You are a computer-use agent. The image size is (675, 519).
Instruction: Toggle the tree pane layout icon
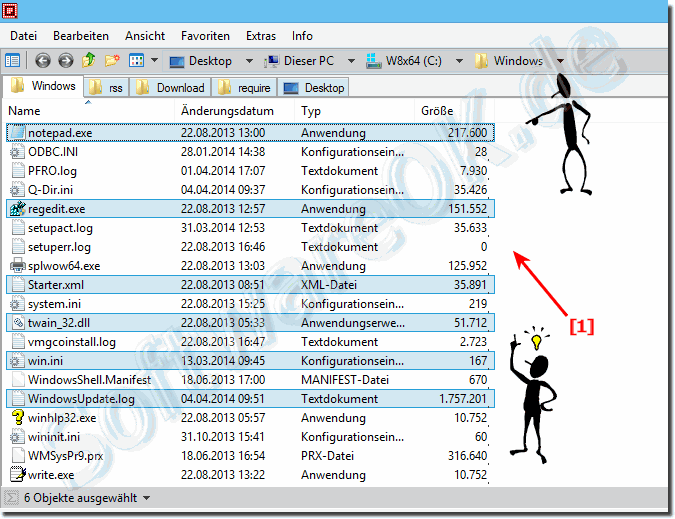point(12,61)
